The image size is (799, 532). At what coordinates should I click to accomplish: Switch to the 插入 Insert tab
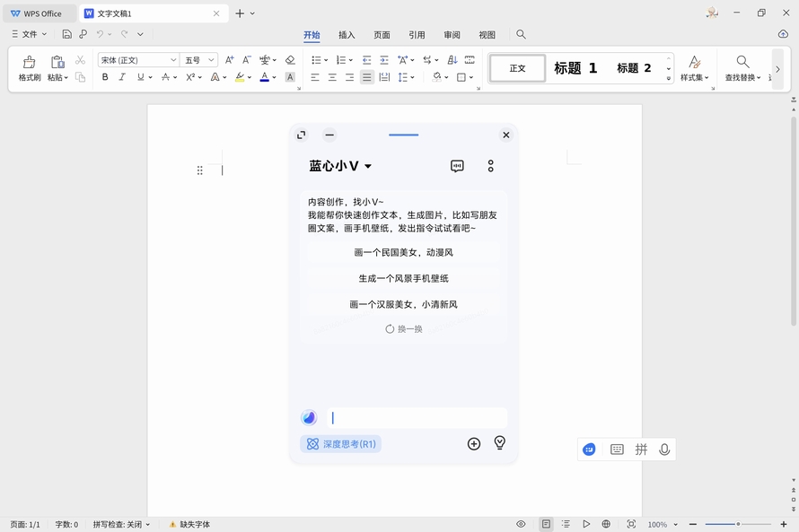(x=347, y=35)
